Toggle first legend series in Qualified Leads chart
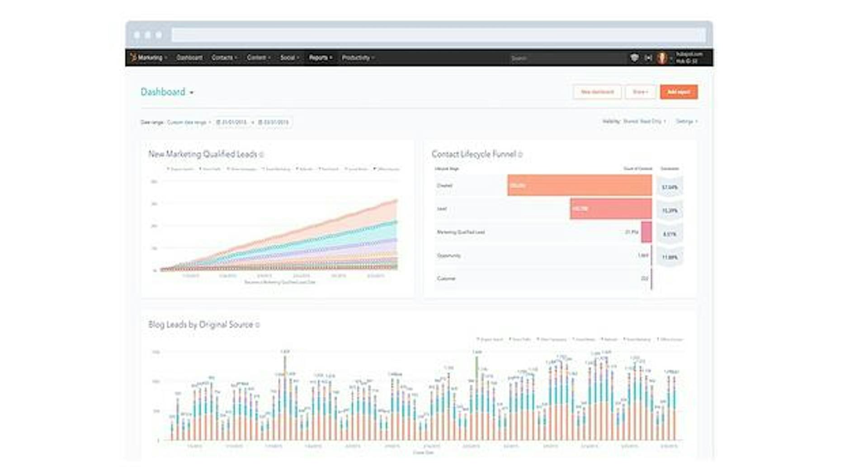This screenshot has width=868, height=476. [180, 169]
